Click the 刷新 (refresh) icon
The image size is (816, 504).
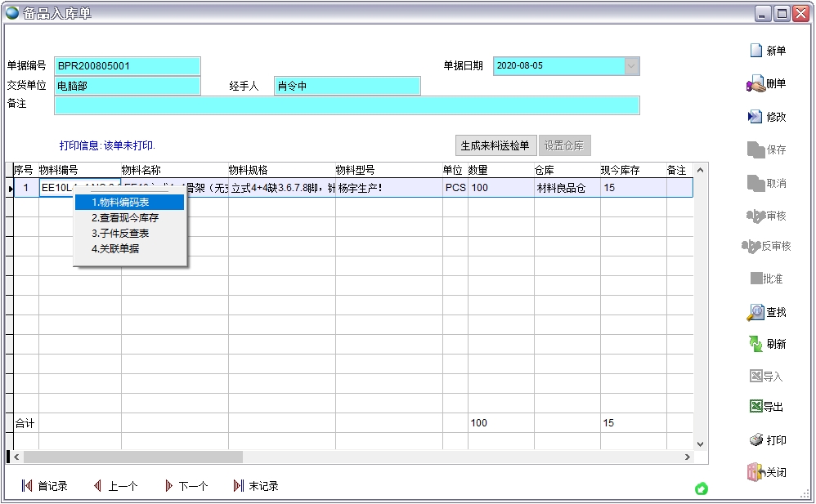click(756, 344)
